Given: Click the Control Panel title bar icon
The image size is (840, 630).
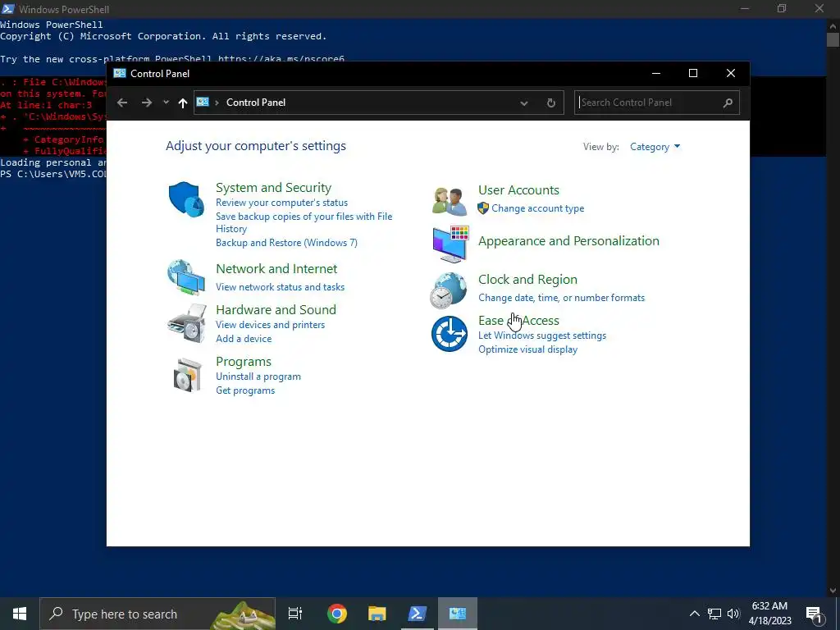Looking at the screenshot, I should 120,73.
